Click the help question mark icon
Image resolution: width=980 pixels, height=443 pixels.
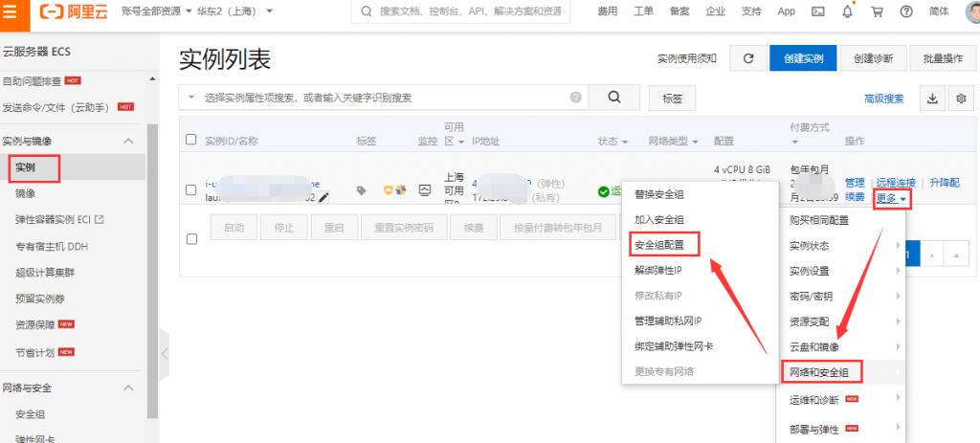(x=907, y=12)
